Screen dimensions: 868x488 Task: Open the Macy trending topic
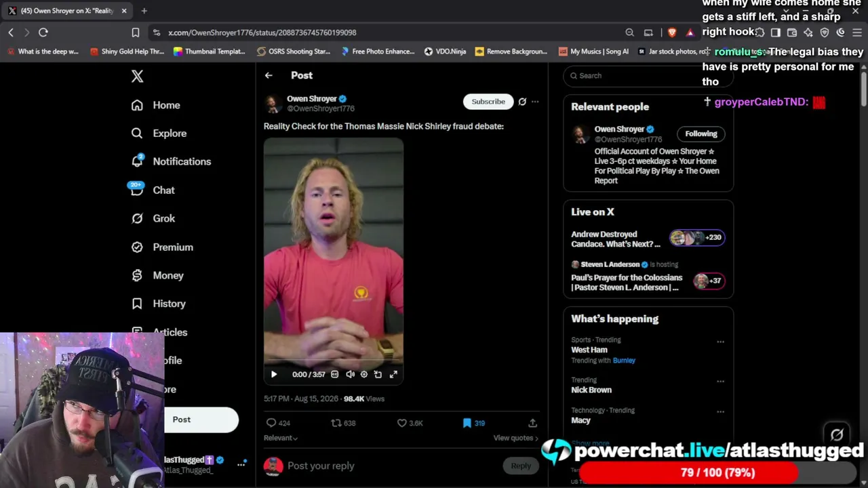pyautogui.click(x=581, y=420)
